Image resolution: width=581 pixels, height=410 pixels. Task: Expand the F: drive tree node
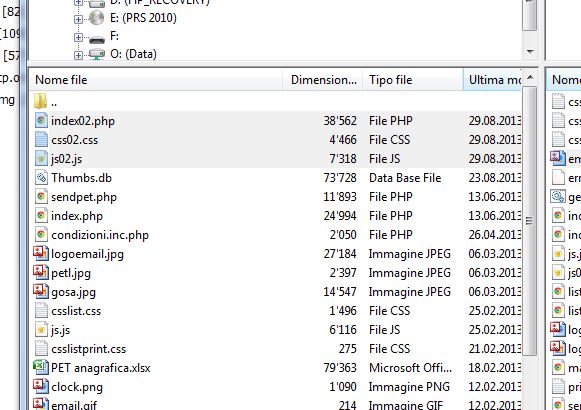[78, 37]
